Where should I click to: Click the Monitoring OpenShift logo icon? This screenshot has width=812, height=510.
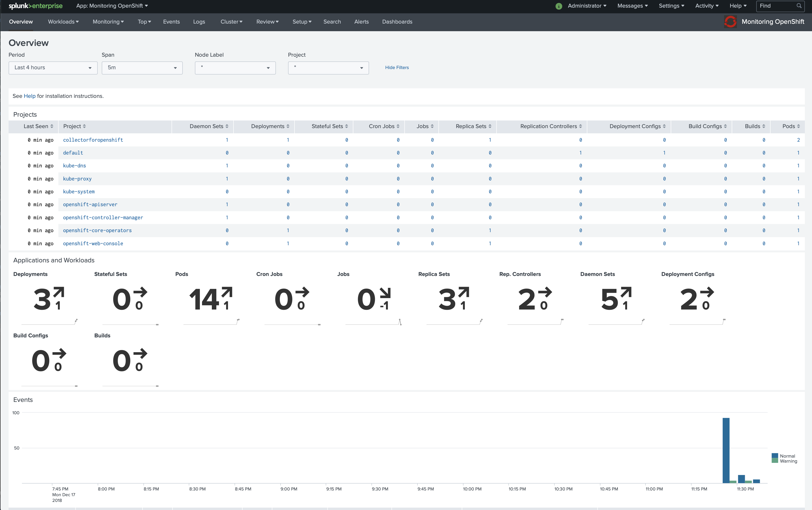(731, 22)
